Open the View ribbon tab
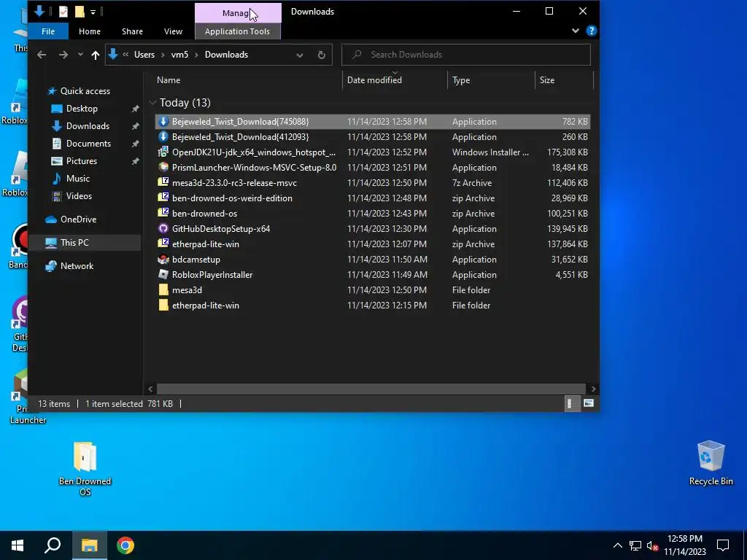The width and height of the screenshot is (747, 560). [x=173, y=31]
